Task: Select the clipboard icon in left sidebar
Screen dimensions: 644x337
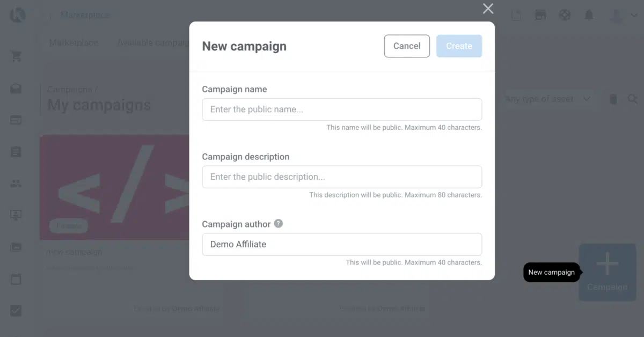Action: [16, 152]
